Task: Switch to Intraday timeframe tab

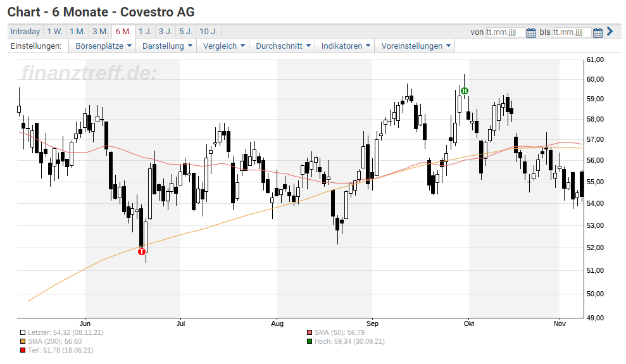Action: (25, 32)
